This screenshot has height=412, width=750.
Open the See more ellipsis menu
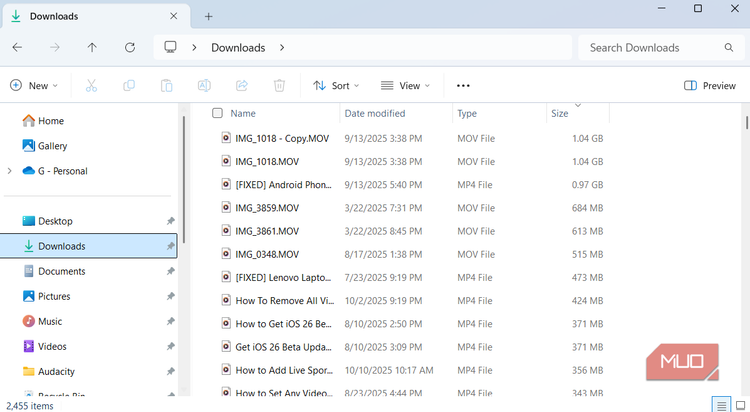pyautogui.click(x=463, y=86)
